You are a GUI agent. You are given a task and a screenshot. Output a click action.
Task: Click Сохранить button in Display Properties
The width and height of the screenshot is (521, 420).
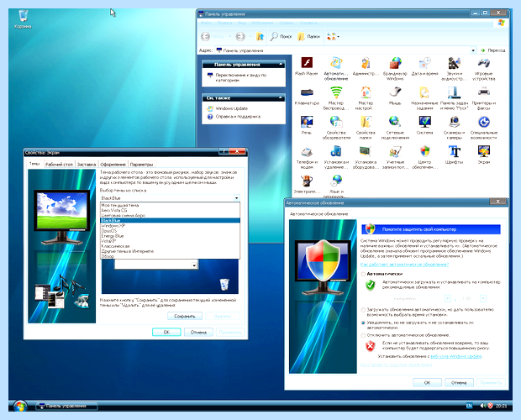[x=185, y=316]
